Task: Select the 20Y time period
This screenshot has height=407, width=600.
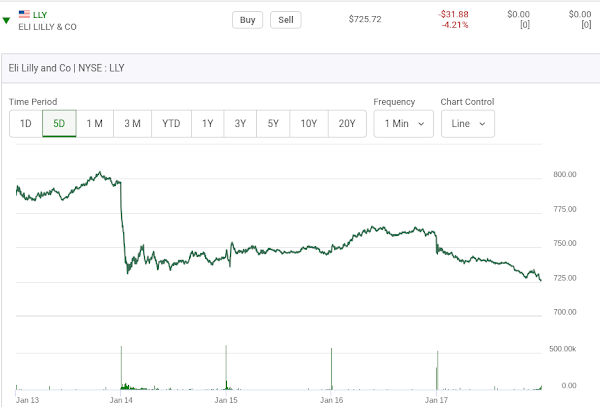Action: [x=347, y=124]
